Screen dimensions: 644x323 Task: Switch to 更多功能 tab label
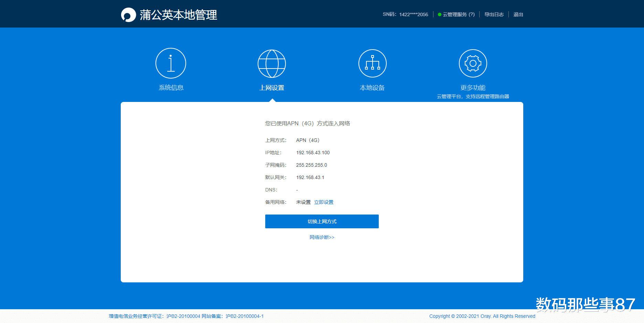point(473,88)
